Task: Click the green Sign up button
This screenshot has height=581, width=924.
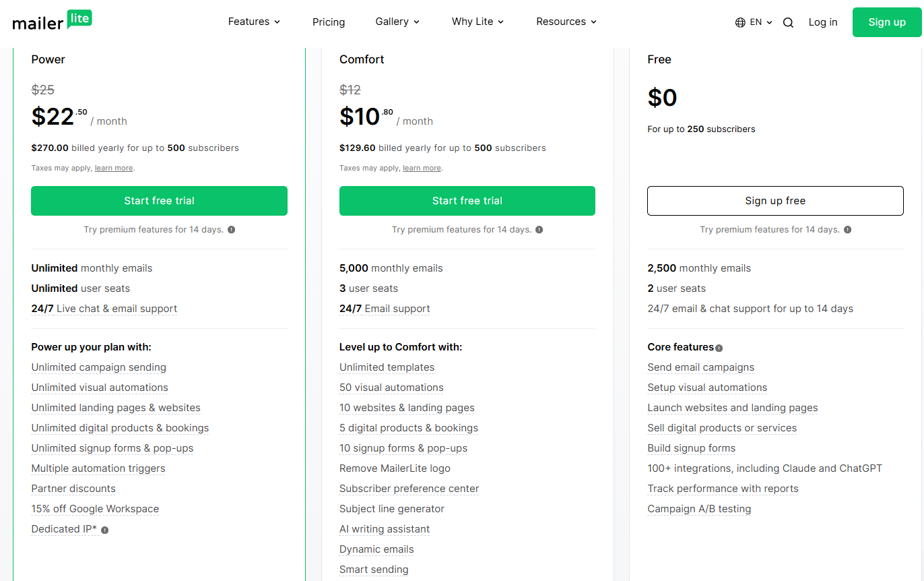Action: click(887, 22)
